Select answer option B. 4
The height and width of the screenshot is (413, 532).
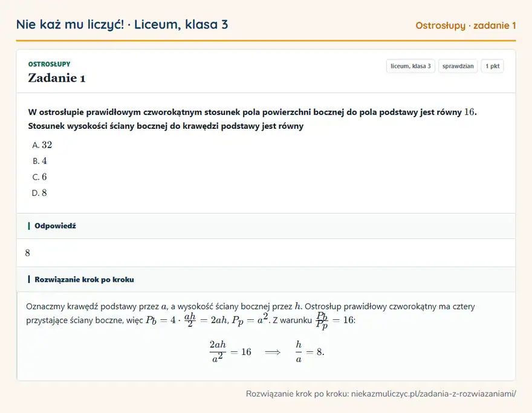[40, 161]
